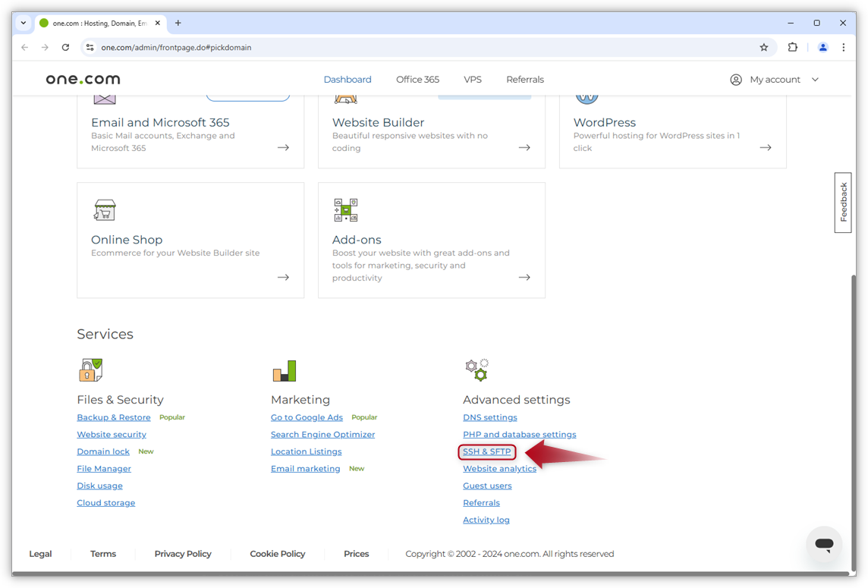The image size is (868, 588).
Task: Open Backup & Restore link
Action: point(114,417)
